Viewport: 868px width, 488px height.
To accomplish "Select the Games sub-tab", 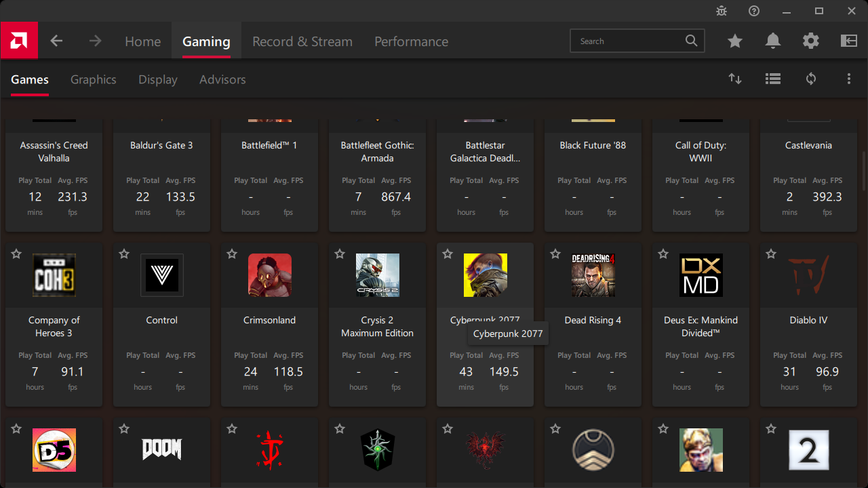I will [30, 79].
